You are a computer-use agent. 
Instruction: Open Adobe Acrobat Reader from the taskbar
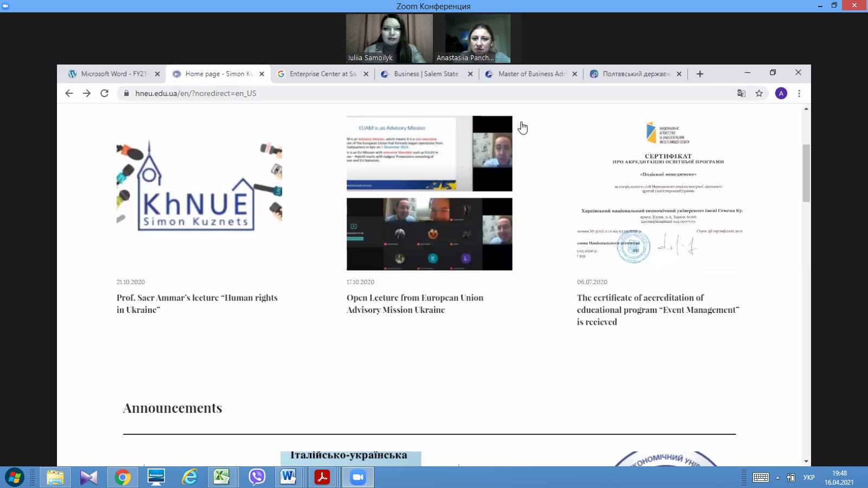(322, 477)
